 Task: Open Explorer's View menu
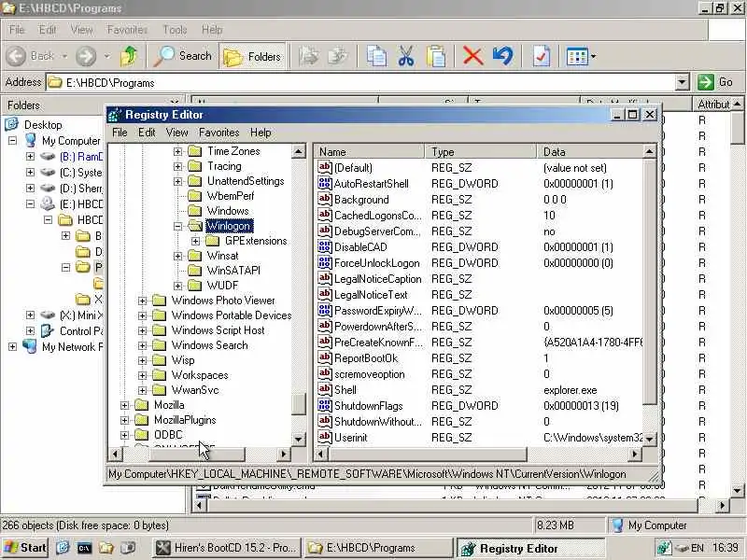click(x=82, y=30)
